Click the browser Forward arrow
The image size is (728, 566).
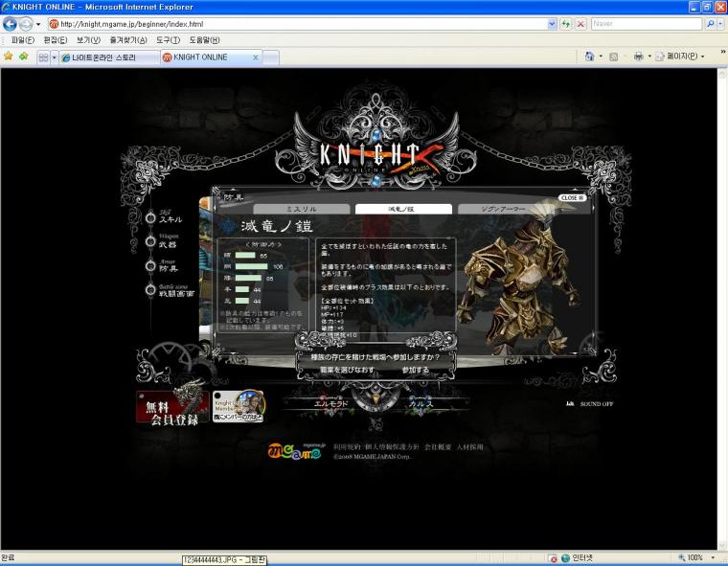pos(26,24)
